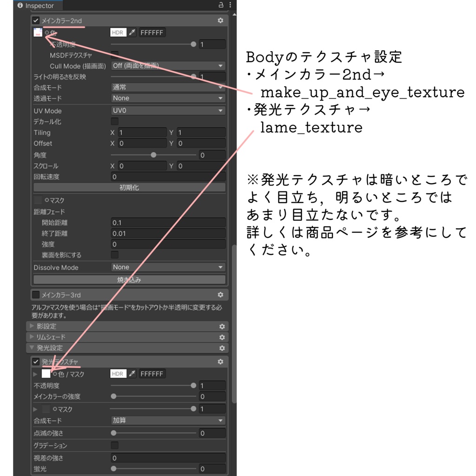The height and width of the screenshot is (476, 476).
Task: Open the Cull Mode dropdown
Action: tap(167, 66)
